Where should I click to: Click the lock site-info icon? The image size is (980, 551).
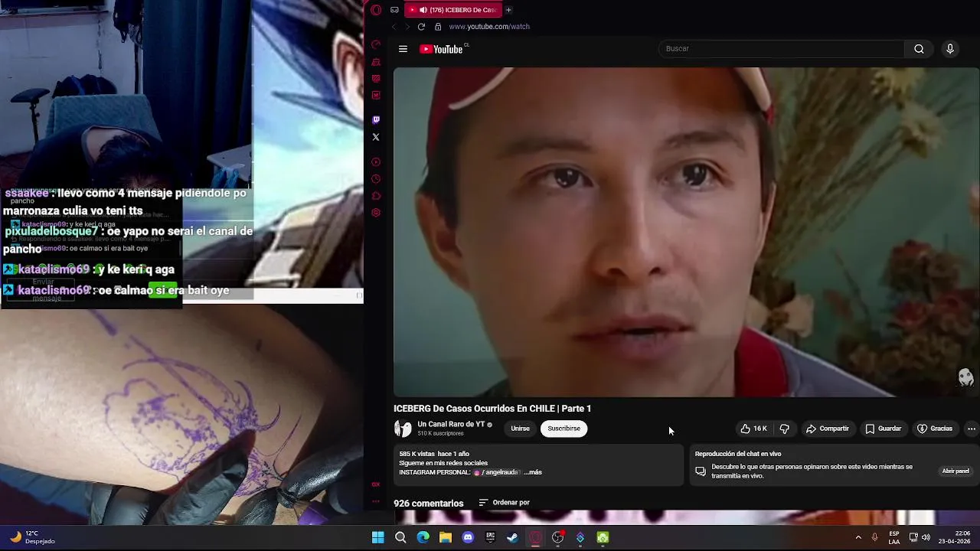tap(438, 27)
